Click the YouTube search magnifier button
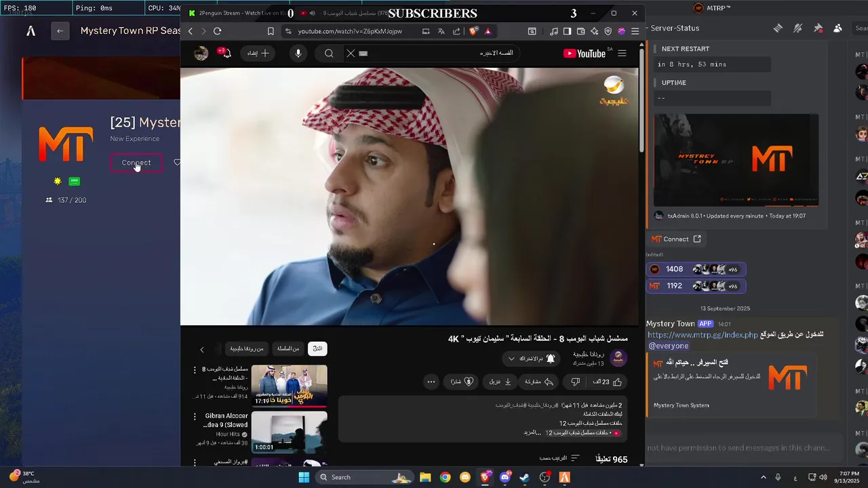The width and height of the screenshot is (868, 488). click(329, 53)
